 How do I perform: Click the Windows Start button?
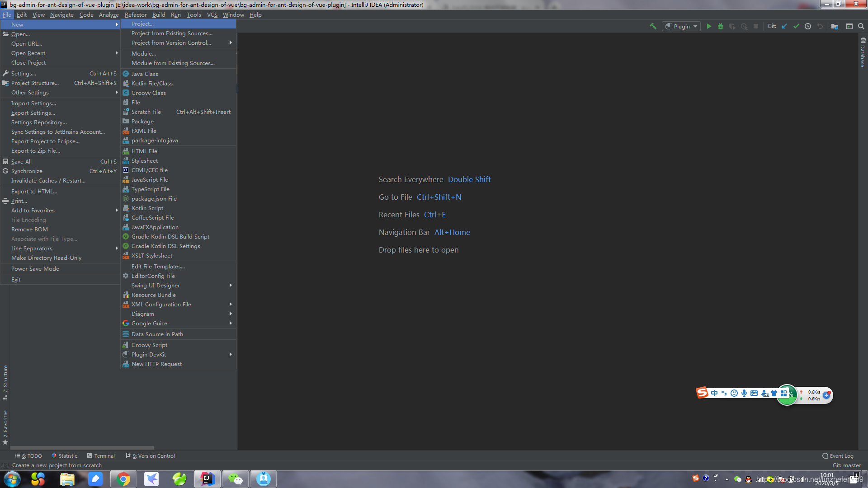(12, 479)
